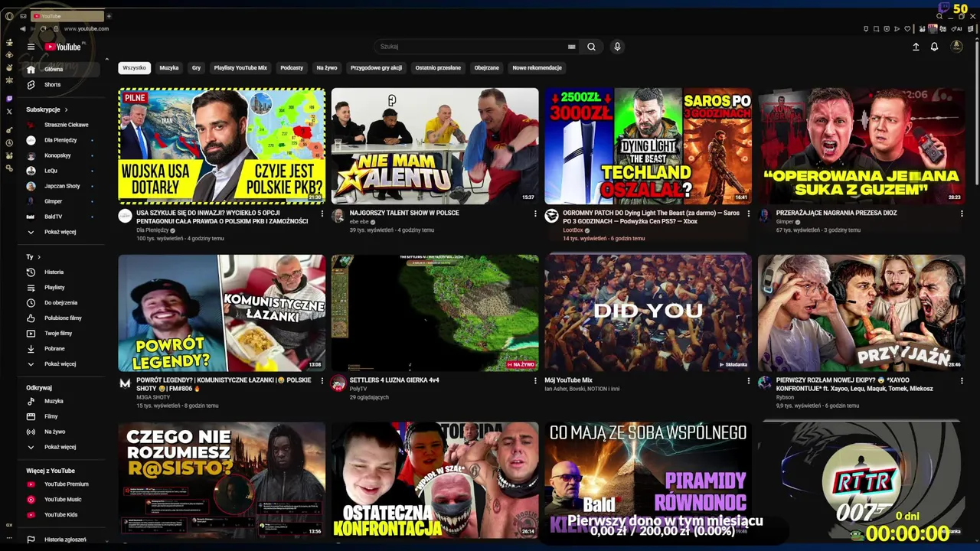Open X (Twitter) in the browser sidebar

(x=9, y=112)
